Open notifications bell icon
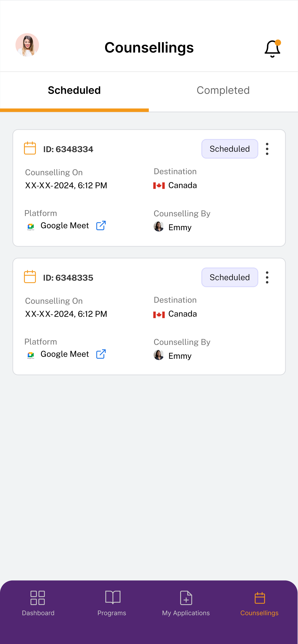Viewport: 298px width, 644px height. point(273,48)
